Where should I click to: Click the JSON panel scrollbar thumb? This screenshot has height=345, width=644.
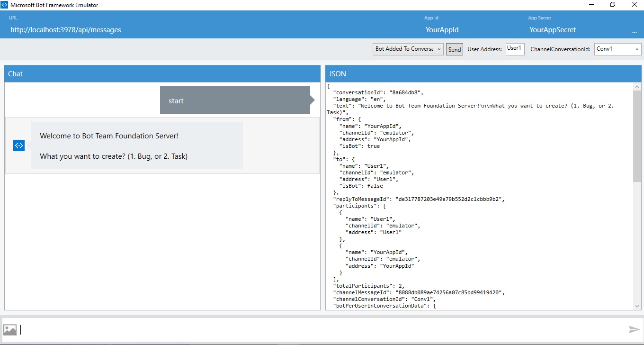click(x=637, y=136)
